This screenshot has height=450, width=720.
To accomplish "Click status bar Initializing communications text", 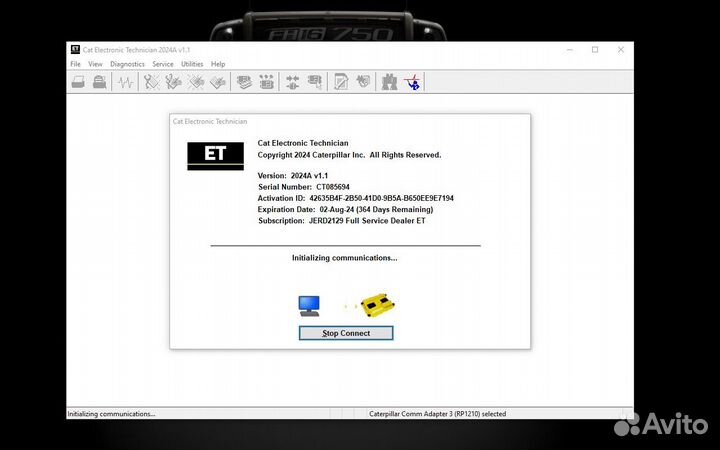I will [x=112, y=414].
